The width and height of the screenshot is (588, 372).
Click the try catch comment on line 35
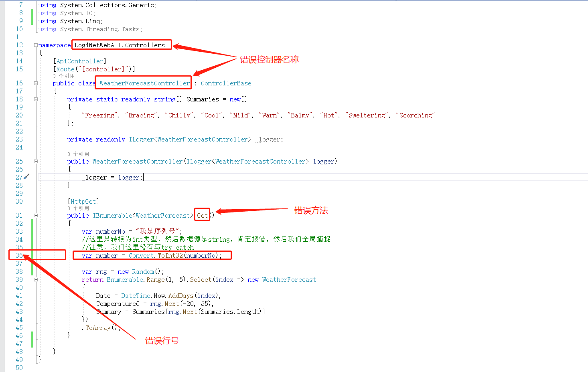(138, 247)
